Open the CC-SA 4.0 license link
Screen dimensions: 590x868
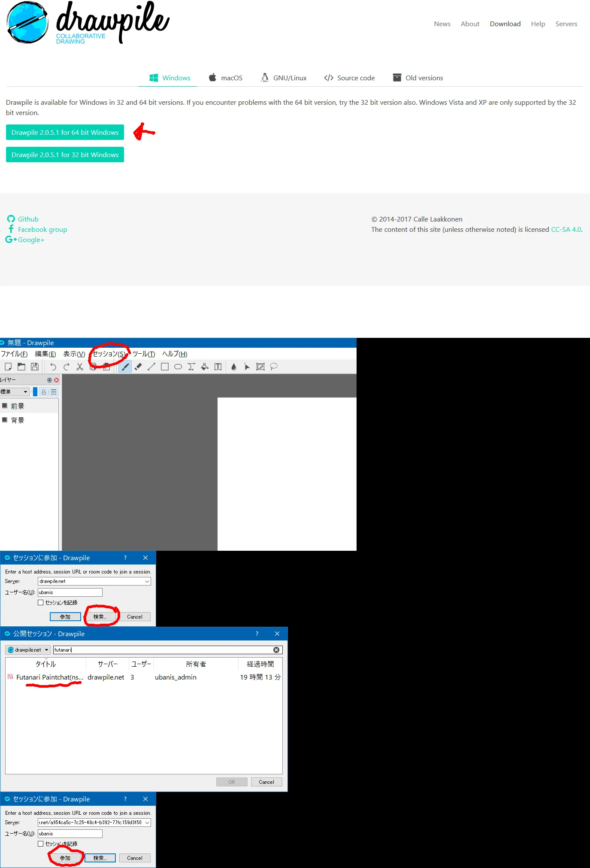(x=566, y=229)
